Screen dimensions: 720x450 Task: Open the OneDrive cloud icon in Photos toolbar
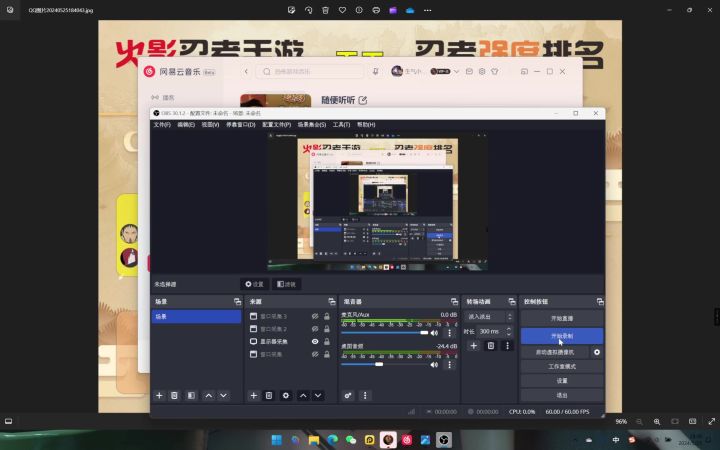(x=410, y=10)
